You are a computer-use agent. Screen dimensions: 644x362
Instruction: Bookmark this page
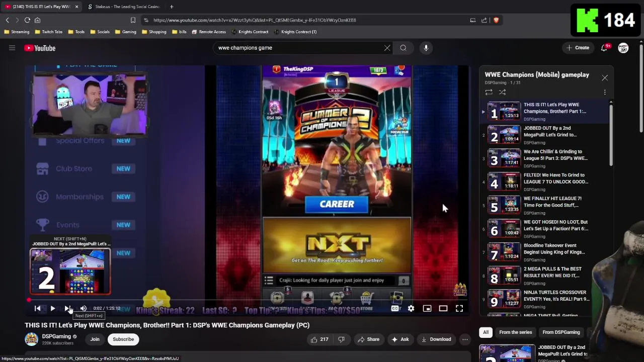coord(133,20)
